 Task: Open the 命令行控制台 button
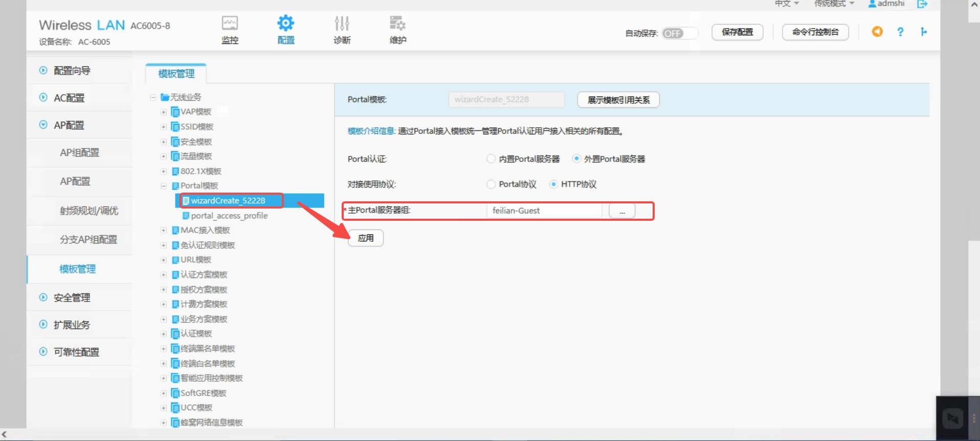(x=816, y=32)
